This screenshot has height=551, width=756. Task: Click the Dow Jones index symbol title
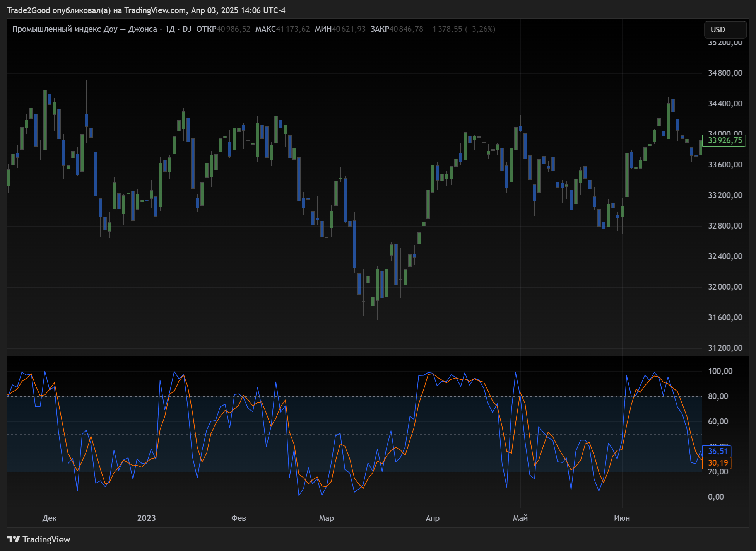pyautogui.click(x=84, y=29)
